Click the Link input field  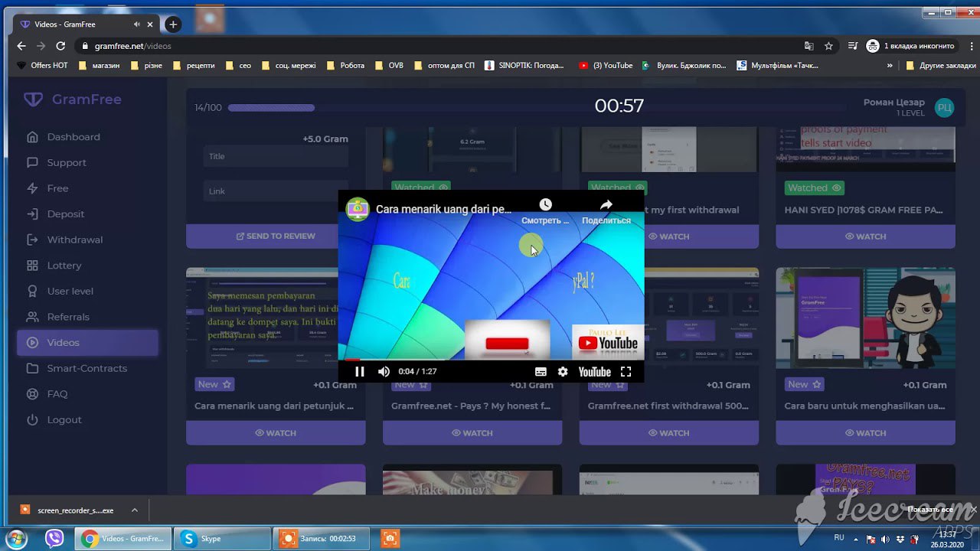(x=276, y=191)
